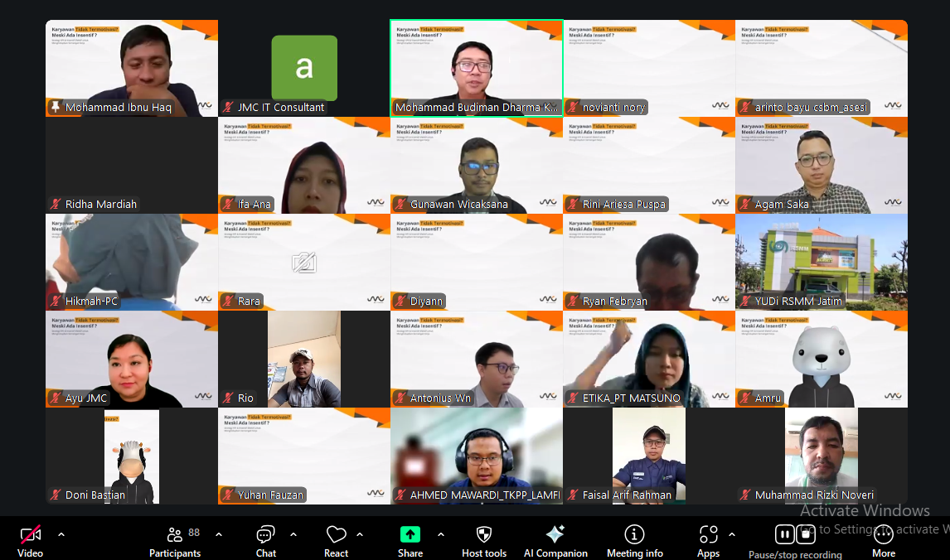Expand the chevron next to Chat
The width and height of the screenshot is (950, 560).
coord(293,534)
